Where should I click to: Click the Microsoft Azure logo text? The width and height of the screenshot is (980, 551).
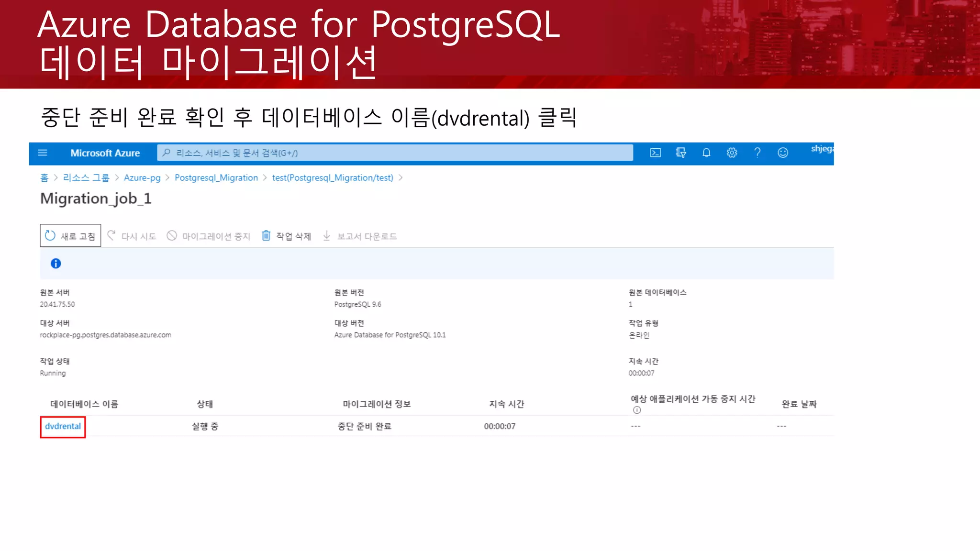coord(105,153)
